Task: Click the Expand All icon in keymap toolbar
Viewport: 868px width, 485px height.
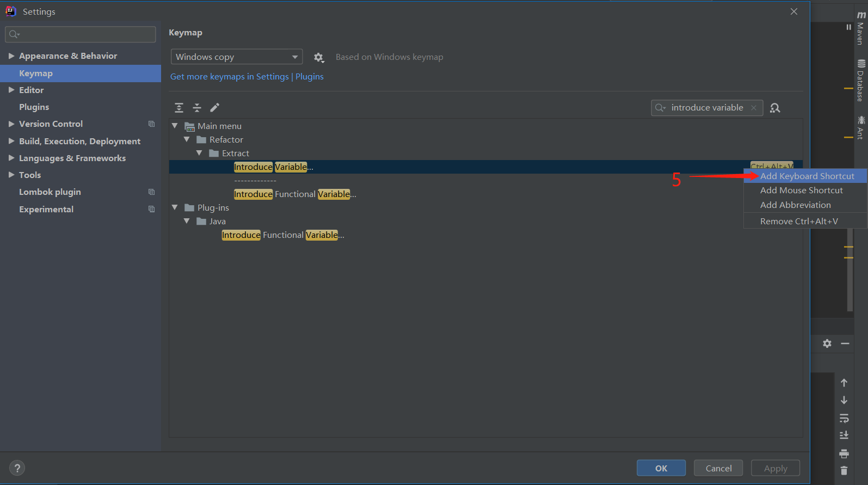Action: point(179,108)
